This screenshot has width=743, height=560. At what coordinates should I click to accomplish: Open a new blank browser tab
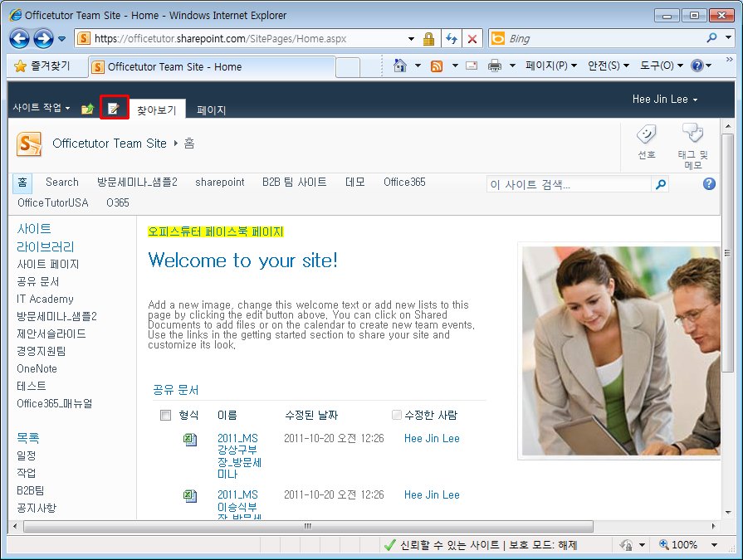[348, 67]
